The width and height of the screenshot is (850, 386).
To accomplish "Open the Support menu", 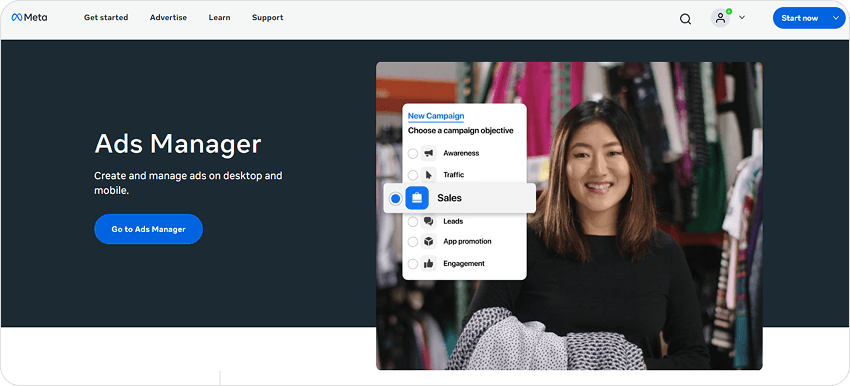I will click(x=267, y=17).
